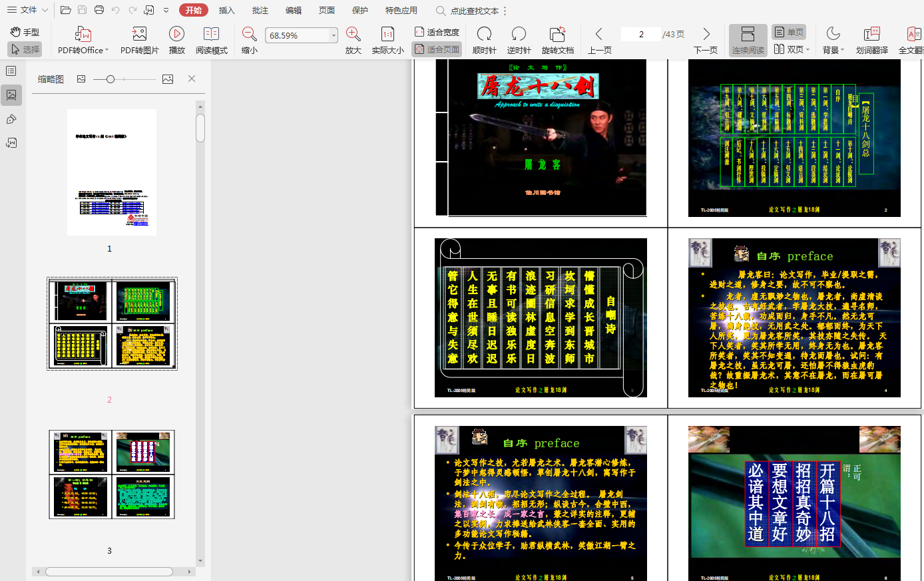The image size is (924, 581).
Task: Expand the zoom percentage dropdown
Action: (334, 35)
